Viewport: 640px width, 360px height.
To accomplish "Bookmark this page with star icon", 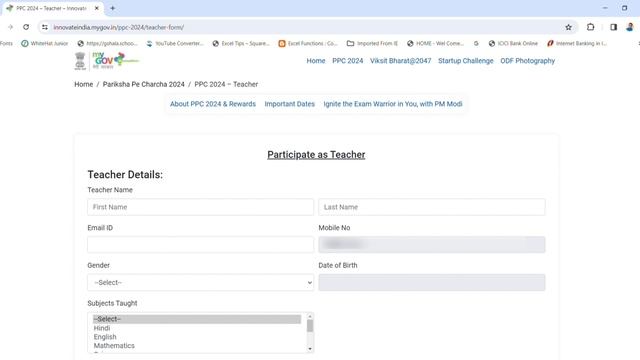I will click(x=569, y=27).
